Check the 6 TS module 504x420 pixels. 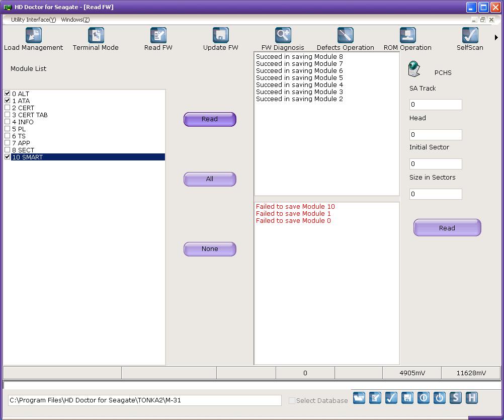[x=8, y=136]
